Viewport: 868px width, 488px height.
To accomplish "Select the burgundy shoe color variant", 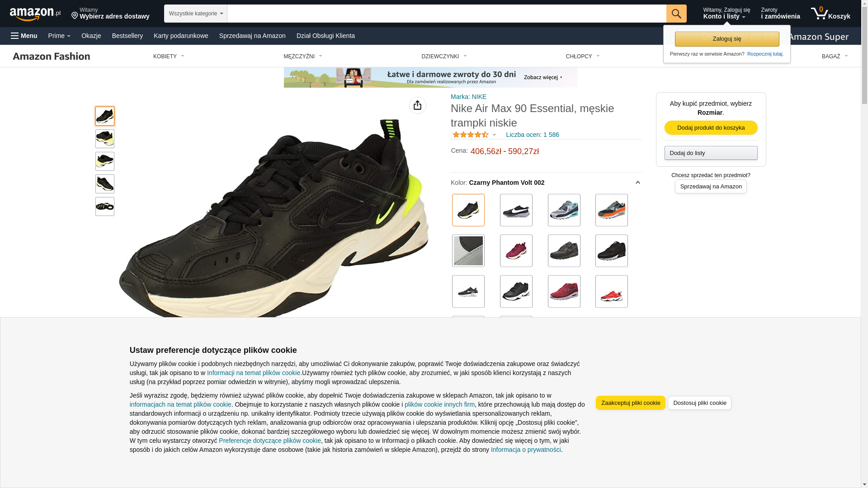I will tap(516, 251).
